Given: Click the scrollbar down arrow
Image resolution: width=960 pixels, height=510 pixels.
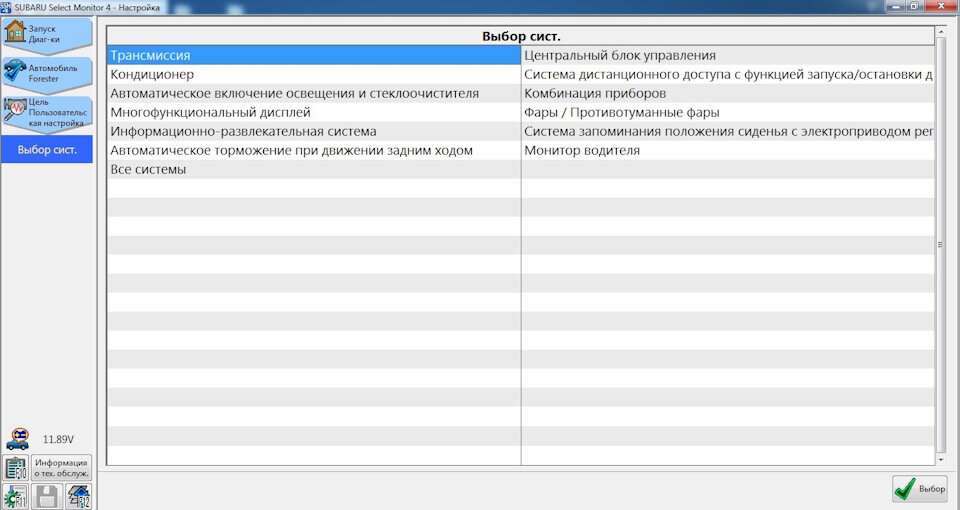Looking at the screenshot, I should 941,460.
